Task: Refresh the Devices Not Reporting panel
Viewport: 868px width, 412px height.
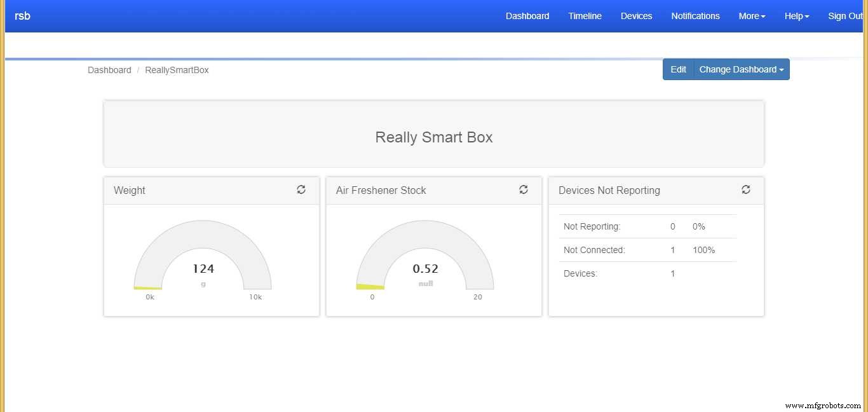Action: (745, 189)
